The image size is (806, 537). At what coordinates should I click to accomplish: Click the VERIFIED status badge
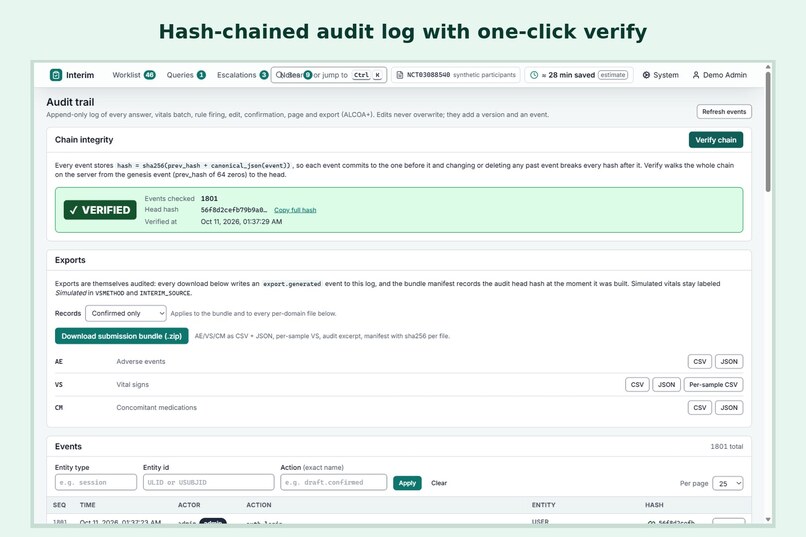click(100, 210)
